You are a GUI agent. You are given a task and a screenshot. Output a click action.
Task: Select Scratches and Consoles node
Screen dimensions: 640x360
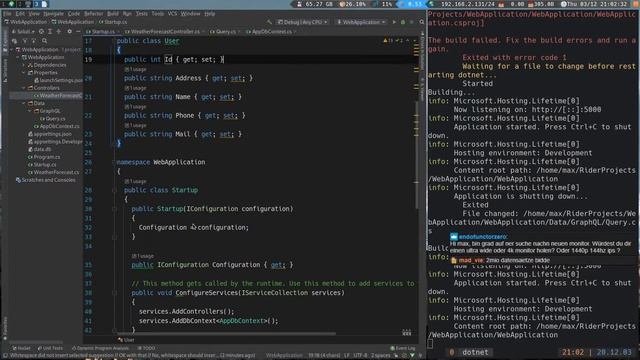click(x=45, y=180)
